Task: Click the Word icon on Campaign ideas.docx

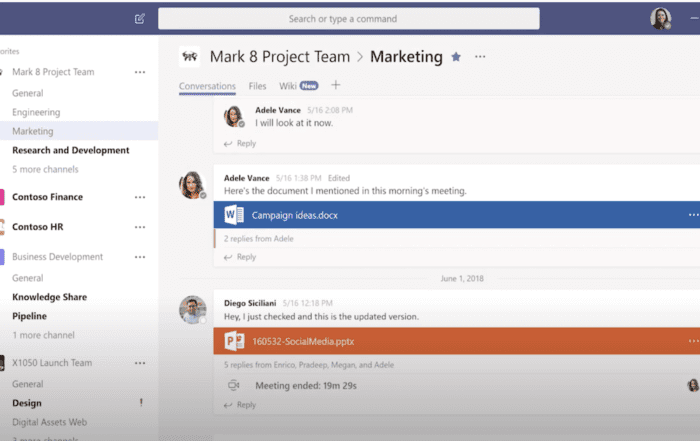Action: point(234,215)
